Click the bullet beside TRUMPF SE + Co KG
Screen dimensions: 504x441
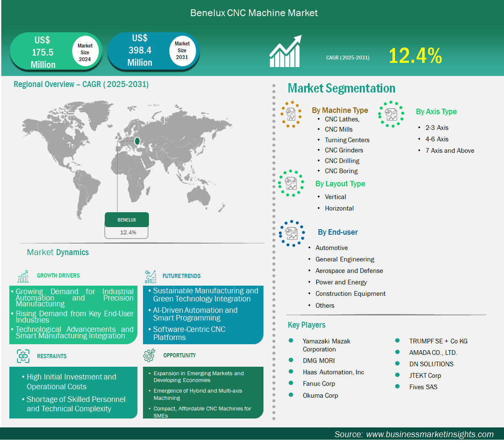(398, 340)
